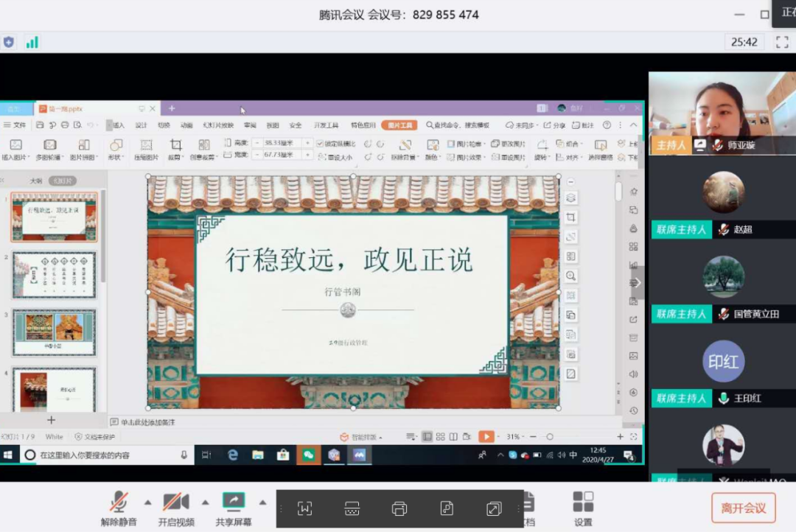Click the zoom in plus button near slider
Screen dimensions: 796x532
pyautogui.click(x=620, y=436)
